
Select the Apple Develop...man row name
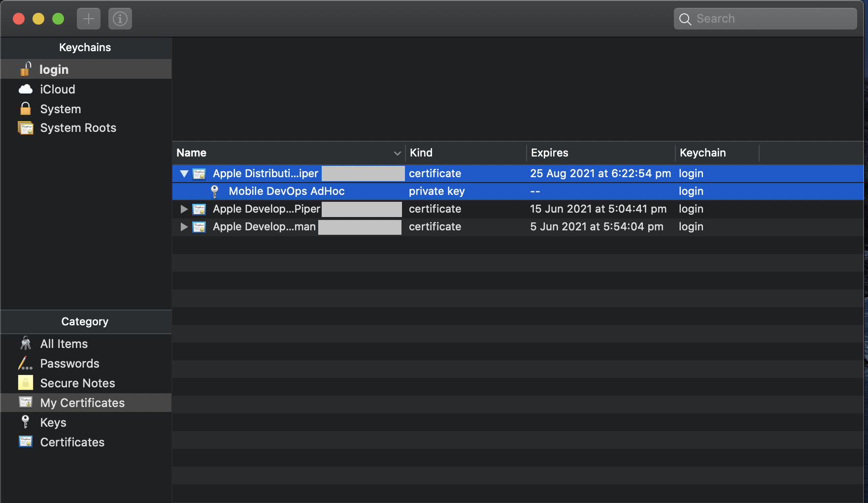264,227
